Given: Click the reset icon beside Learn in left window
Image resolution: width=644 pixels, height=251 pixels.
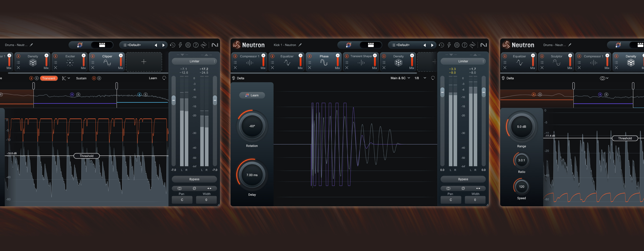Looking at the screenshot, I should click(164, 78).
